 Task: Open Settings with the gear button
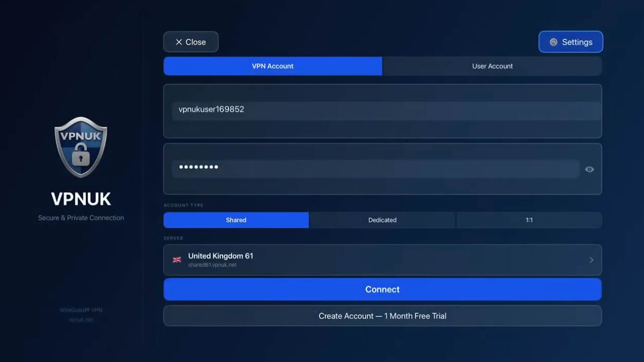[571, 42]
